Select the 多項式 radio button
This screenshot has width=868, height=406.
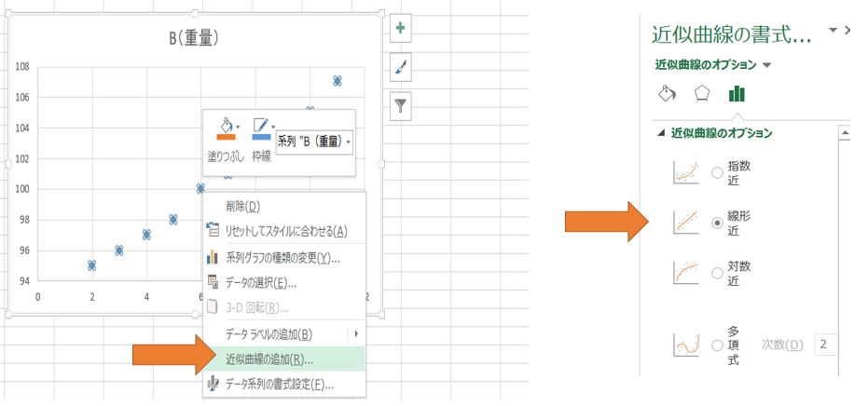click(718, 345)
